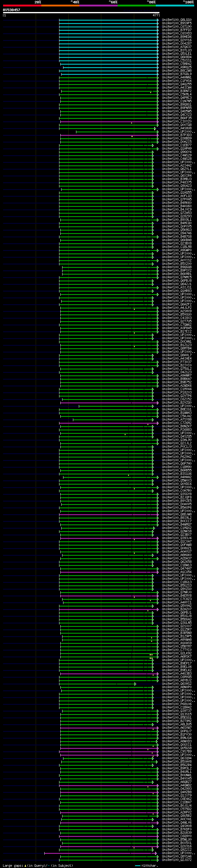
Task: Click hit label UniRef100_Q966Y4
Action: tap(176, 152)
